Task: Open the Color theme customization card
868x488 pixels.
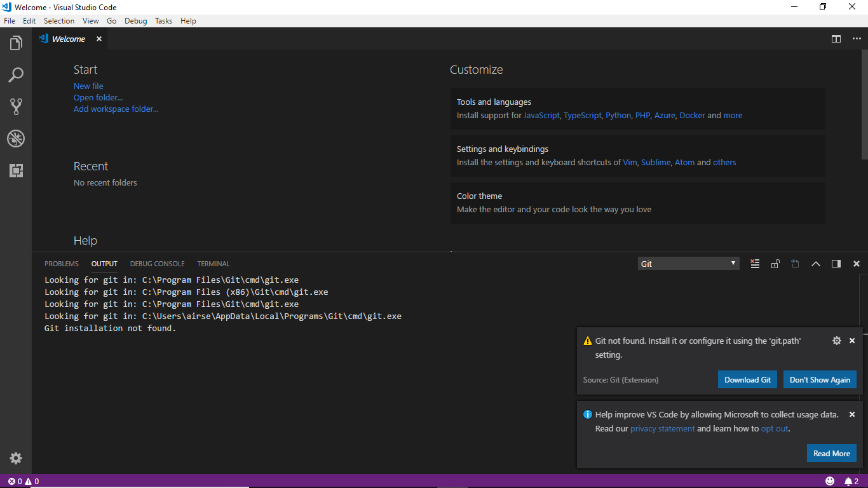Action: (637, 203)
